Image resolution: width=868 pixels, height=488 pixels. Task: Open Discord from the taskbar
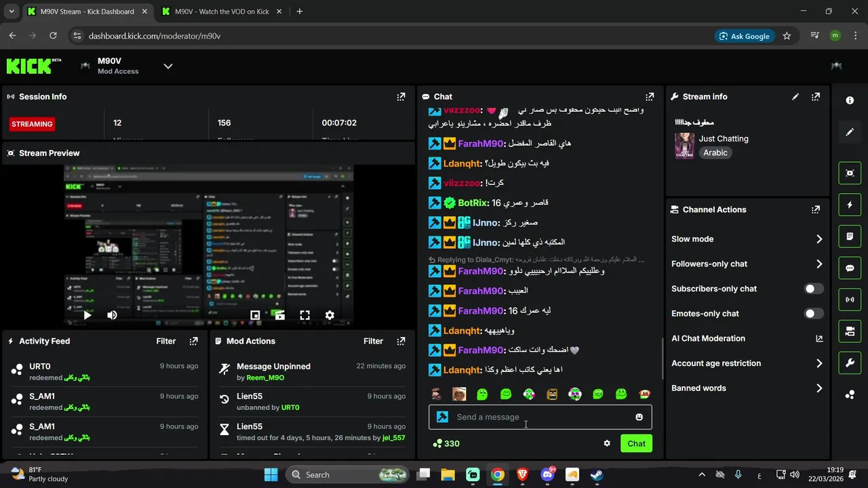pyautogui.click(x=547, y=474)
